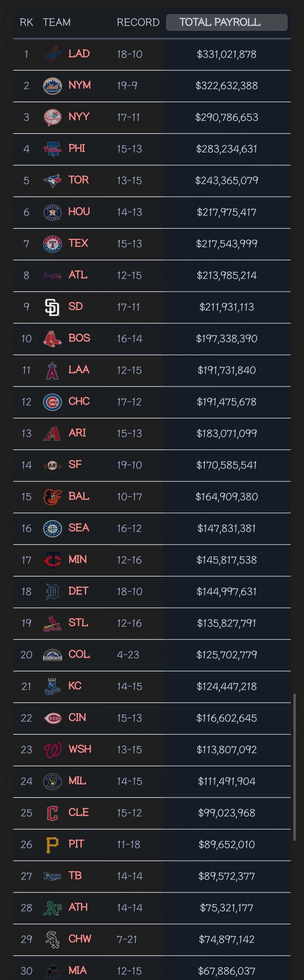Click the Orioles bird logo

pos(52,497)
